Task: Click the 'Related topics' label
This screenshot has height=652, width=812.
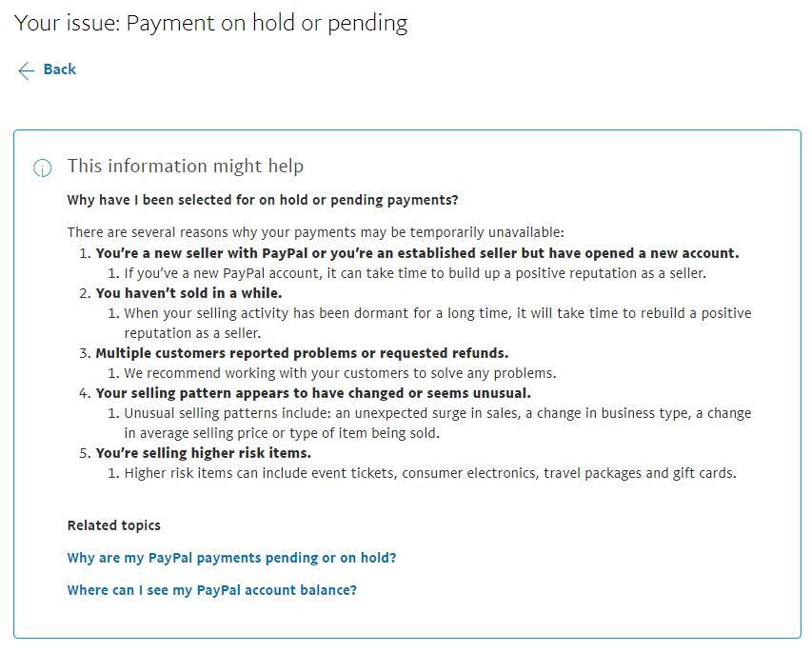Action: pos(113,525)
